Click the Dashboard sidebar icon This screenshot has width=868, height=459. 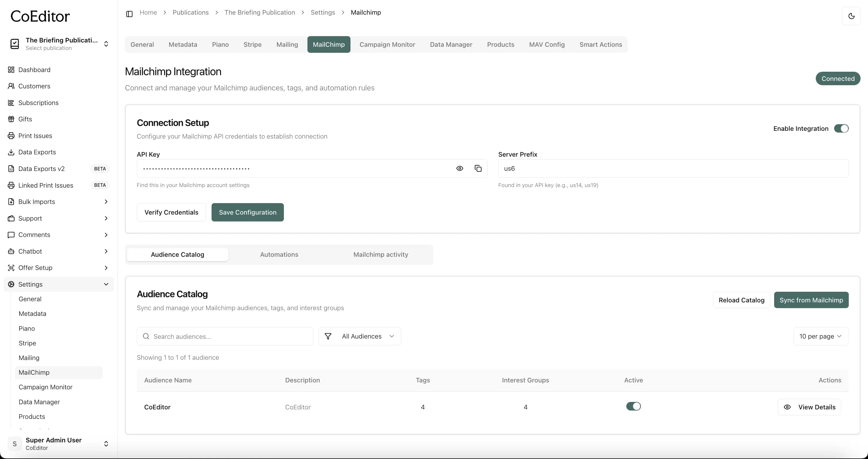click(11, 70)
